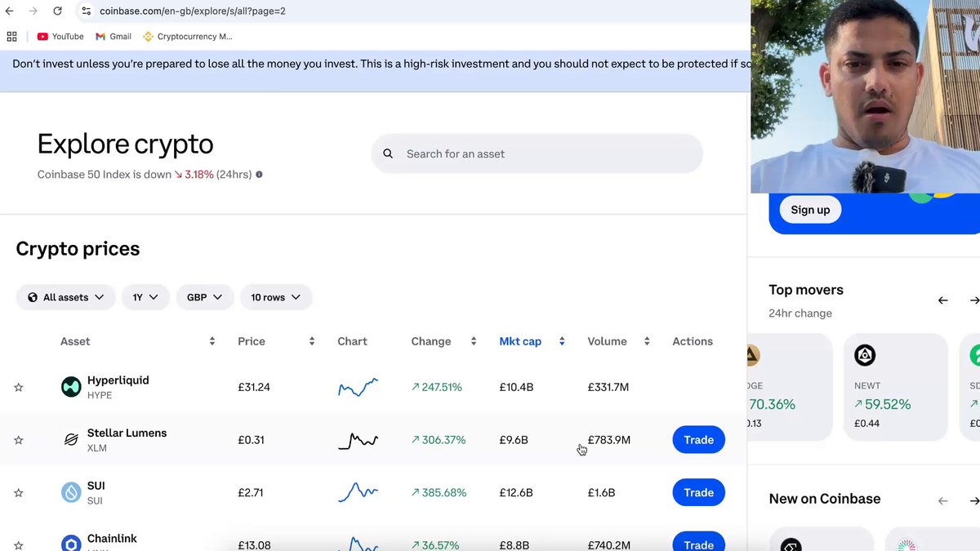Open the YouTube bookmark
Image resolution: width=980 pixels, height=551 pixels.
point(60,37)
